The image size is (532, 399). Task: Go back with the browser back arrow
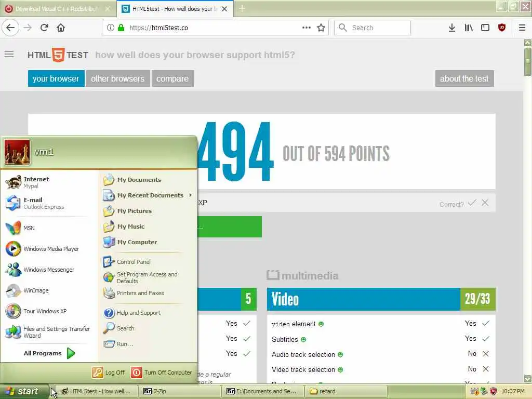click(x=10, y=28)
